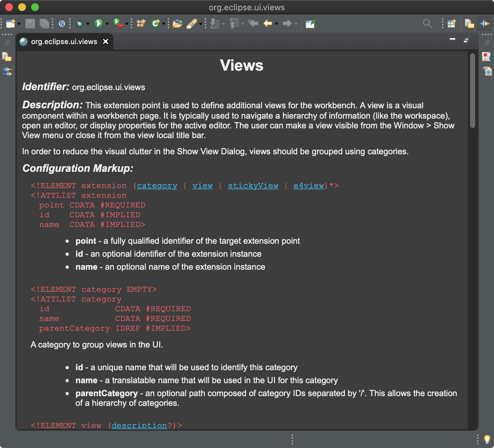The width and height of the screenshot is (494, 448).
Task: Open the Back history dropdown arrow
Action: pyautogui.click(x=276, y=24)
